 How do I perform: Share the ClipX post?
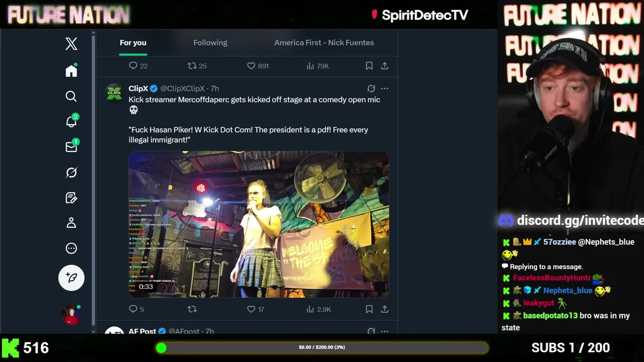point(384,309)
